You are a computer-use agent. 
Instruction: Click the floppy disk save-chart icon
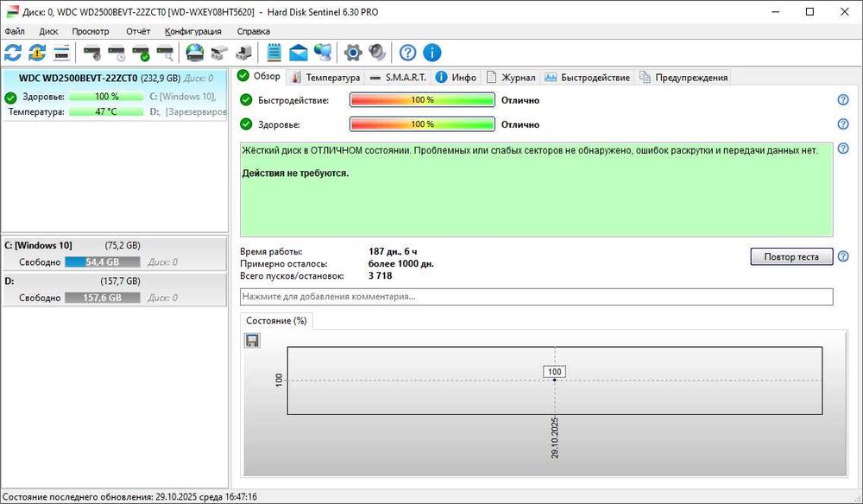[252, 341]
